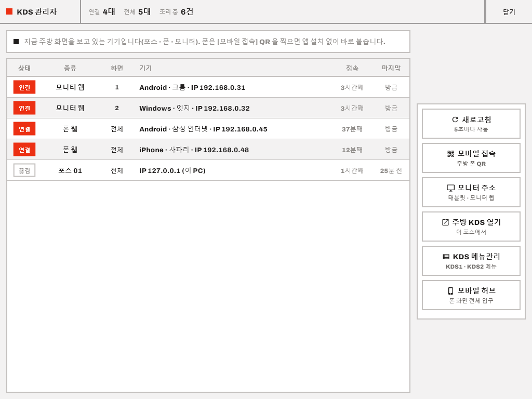Click the 연결 badge for IP 192.168.0.45
This screenshot has width=532, height=399.
[24, 129]
